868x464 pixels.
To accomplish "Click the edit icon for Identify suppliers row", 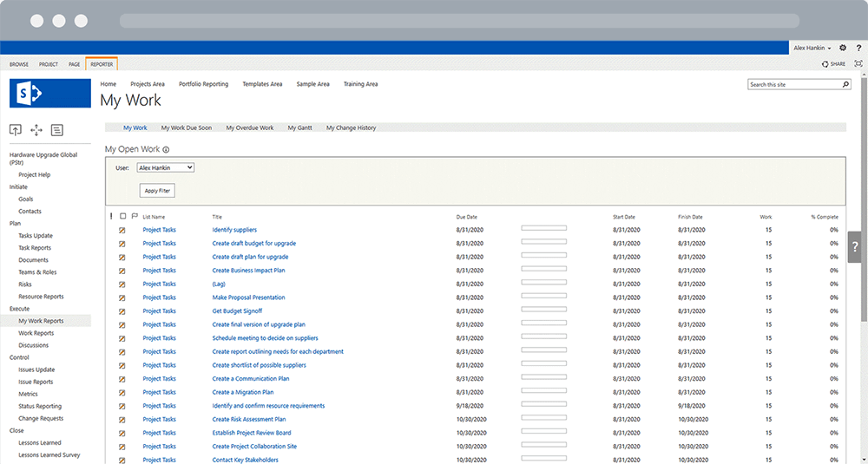I will [x=122, y=231].
